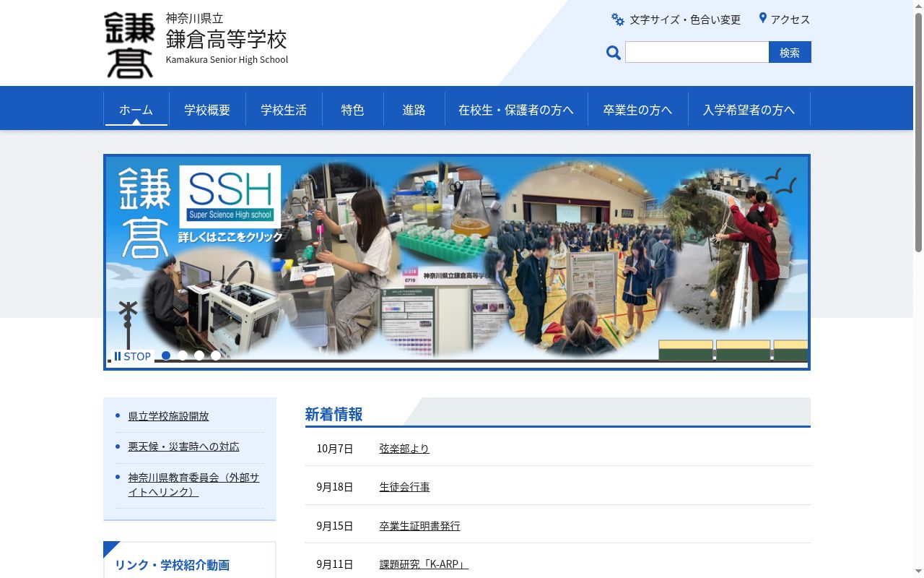Open the 悪天候・災害時への対応 link
Screen dimensions: 924x578
[x=183, y=447]
